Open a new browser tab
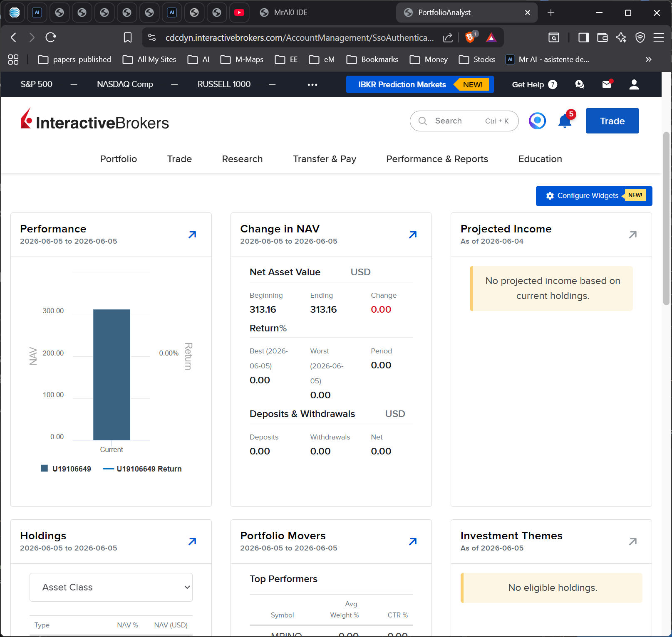 coord(551,12)
